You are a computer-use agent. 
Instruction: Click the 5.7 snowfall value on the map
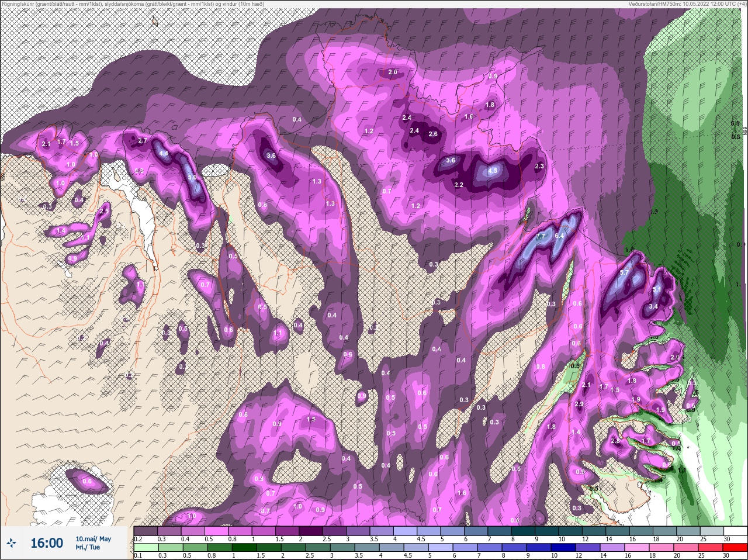pyautogui.click(x=624, y=272)
